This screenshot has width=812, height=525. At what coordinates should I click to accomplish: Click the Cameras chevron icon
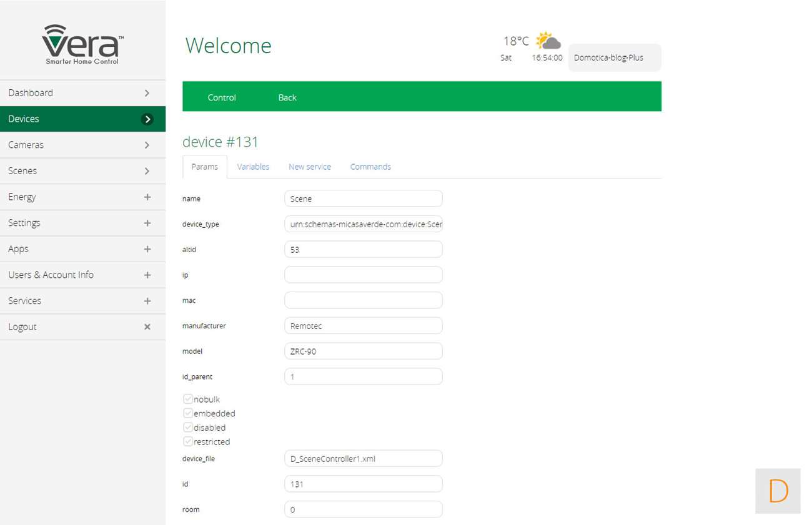(x=147, y=145)
